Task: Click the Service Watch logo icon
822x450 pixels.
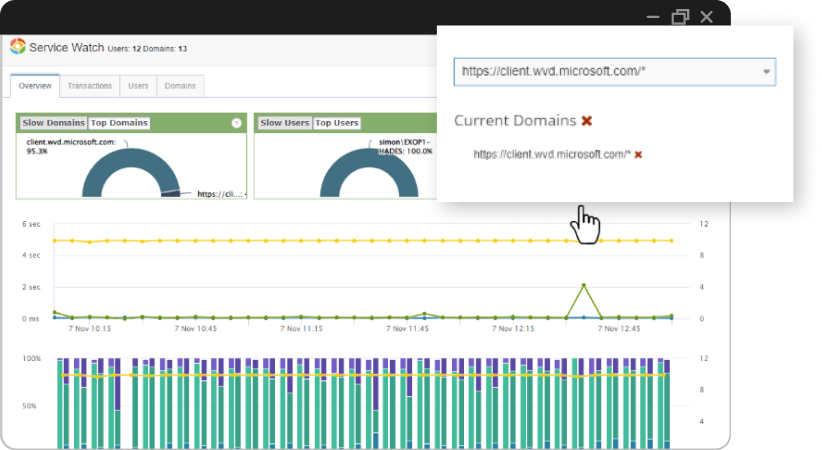Action: point(18,46)
